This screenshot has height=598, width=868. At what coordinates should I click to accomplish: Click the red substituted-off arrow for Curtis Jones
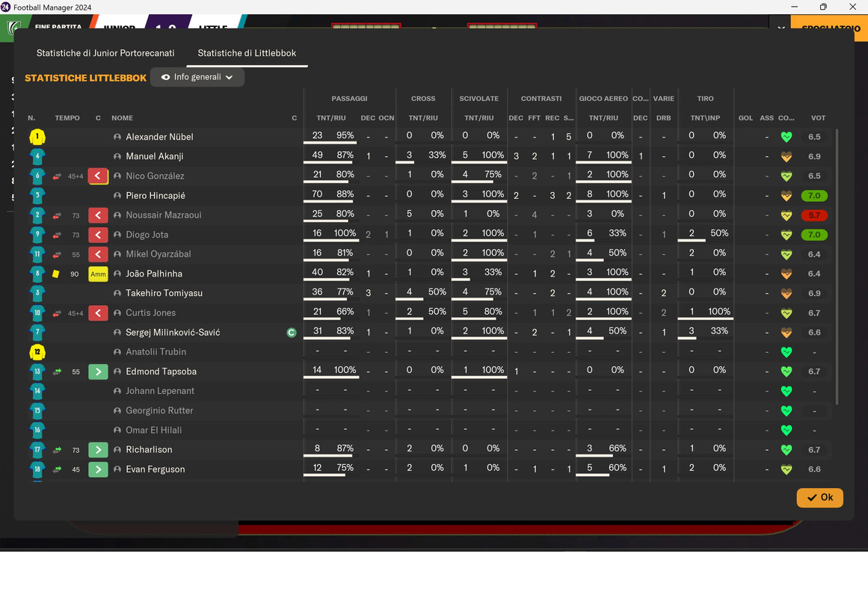[98, 313]
